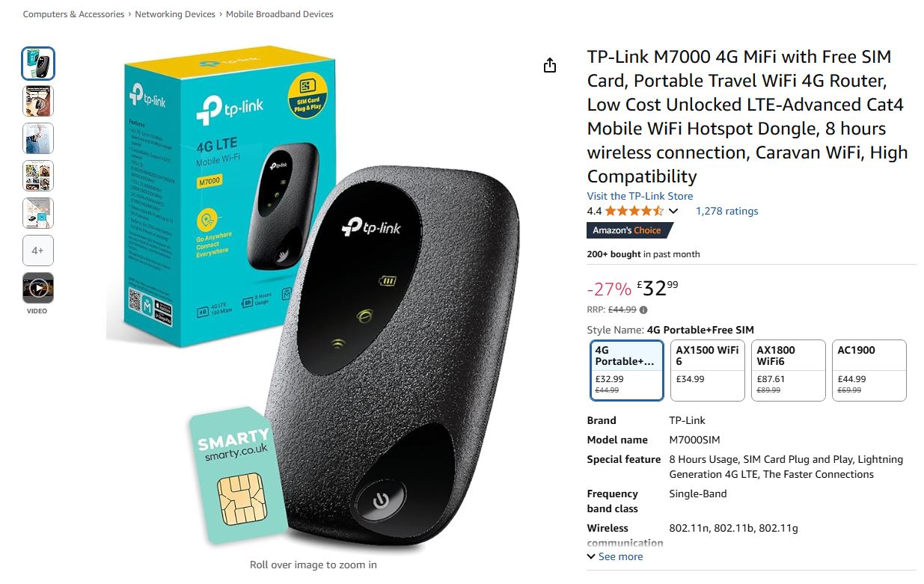Choose the AX1500 WiFi 6 style option

[708, 371]
